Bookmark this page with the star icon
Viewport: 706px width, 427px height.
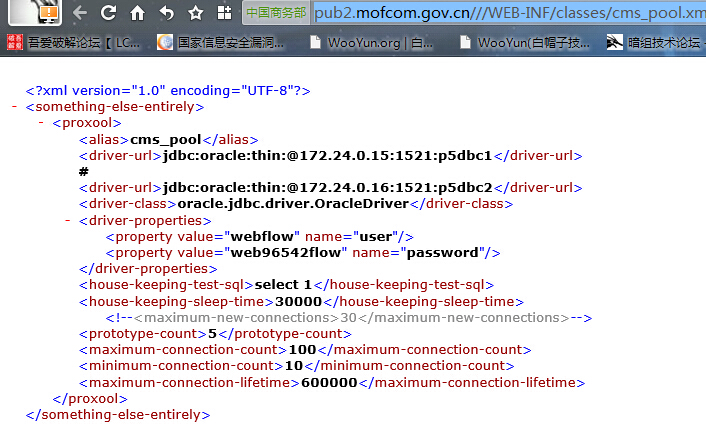(195, 13)
